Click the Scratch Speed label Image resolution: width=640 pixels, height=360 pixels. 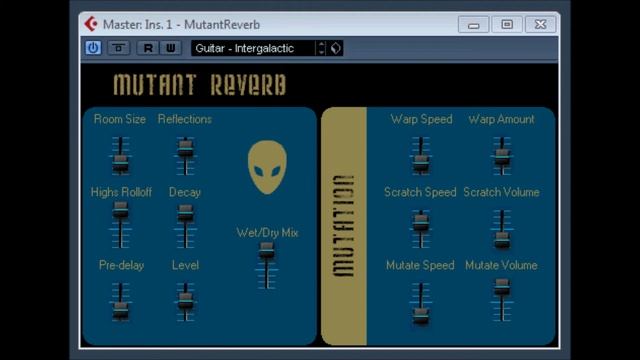click(x=420, y=192)
